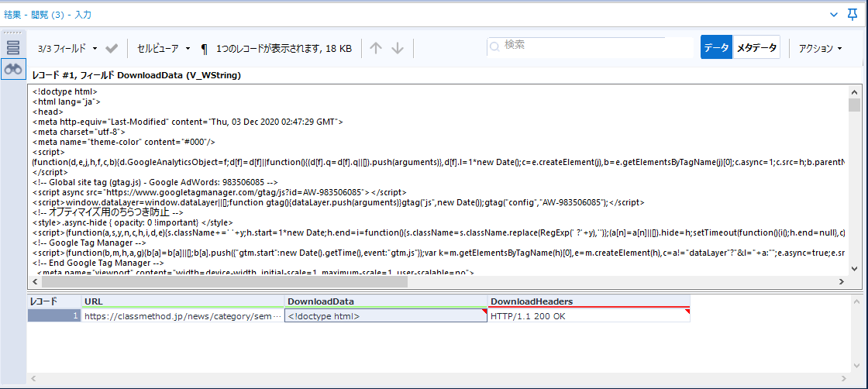This screenshot has height=389, width=868.
Task: Select the データ tab button
Action: 716,47
